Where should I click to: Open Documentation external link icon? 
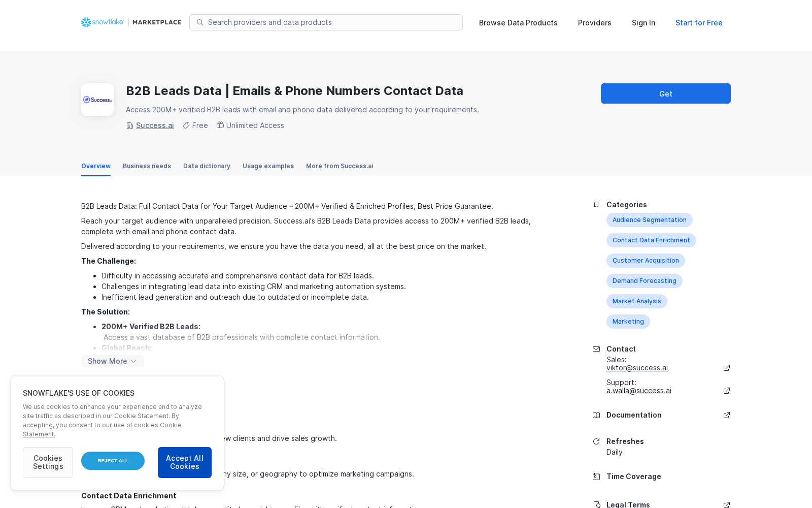tap(727, 415)
